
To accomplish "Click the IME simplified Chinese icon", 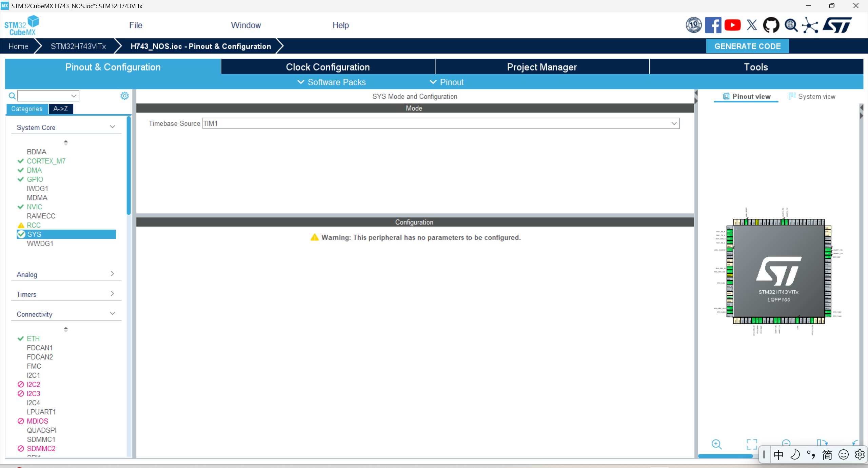I will pos(827,455).
